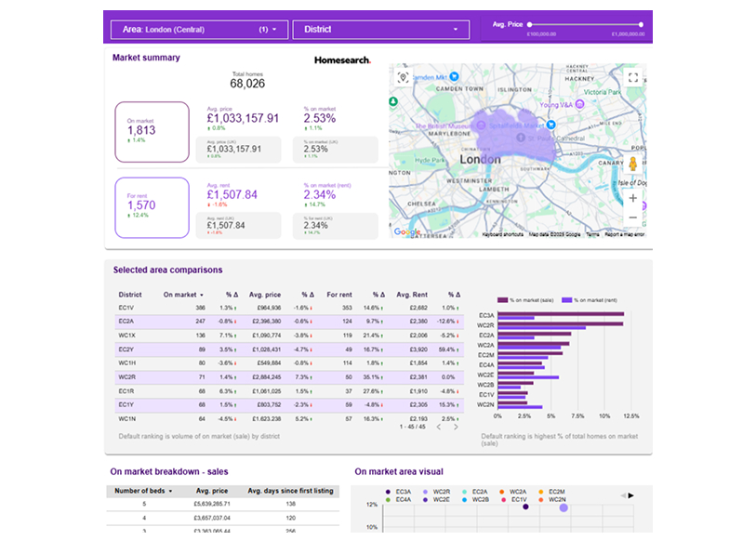Viewport: 756px width, 540px height.
Task: Zoom out of the map with the minus icon
Action: 632,216
